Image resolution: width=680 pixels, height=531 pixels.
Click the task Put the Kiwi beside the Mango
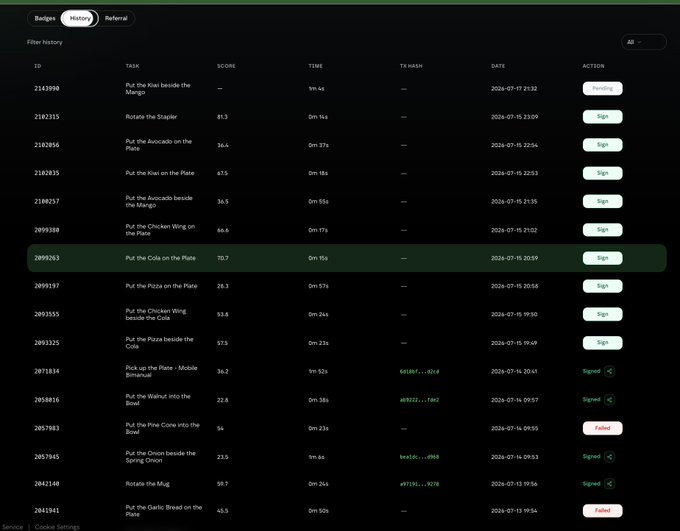tap(158, 88)
